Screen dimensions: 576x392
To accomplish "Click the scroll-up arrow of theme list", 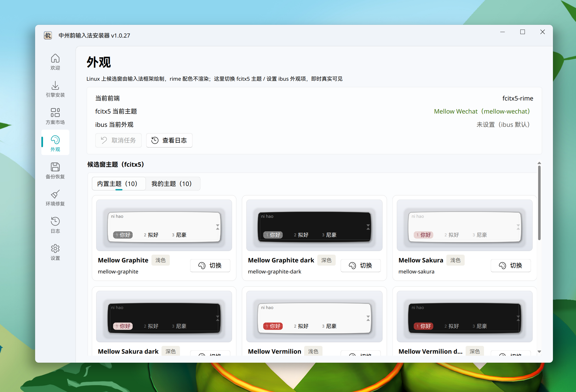I will tap(539, 163).
